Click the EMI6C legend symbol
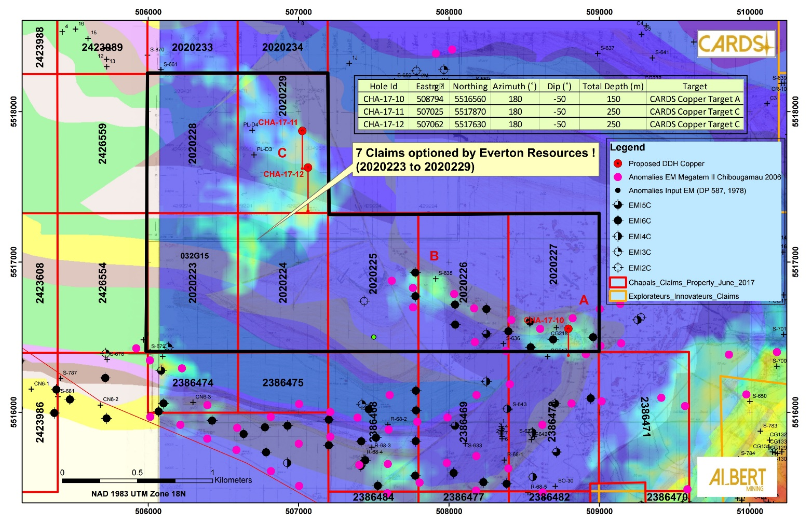812x525 pixels. 618,220
